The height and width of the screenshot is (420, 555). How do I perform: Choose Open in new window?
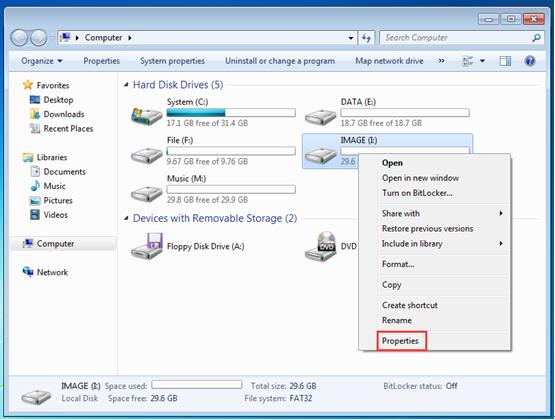coord(420,178)
